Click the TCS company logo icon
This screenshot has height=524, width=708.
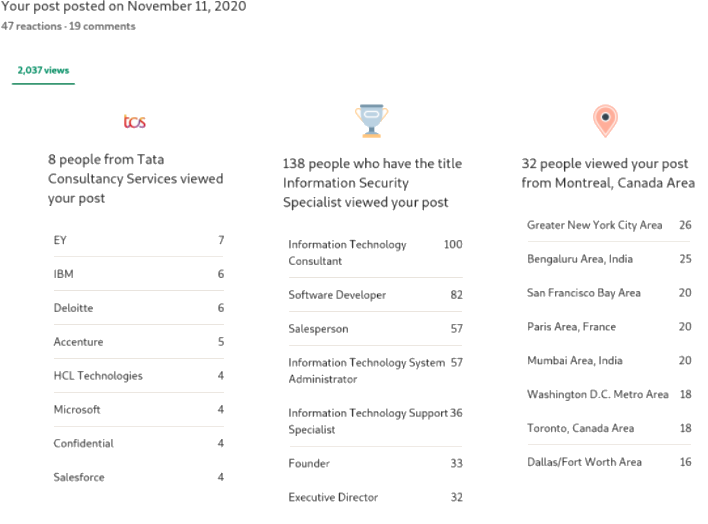[x=135, y=121]
